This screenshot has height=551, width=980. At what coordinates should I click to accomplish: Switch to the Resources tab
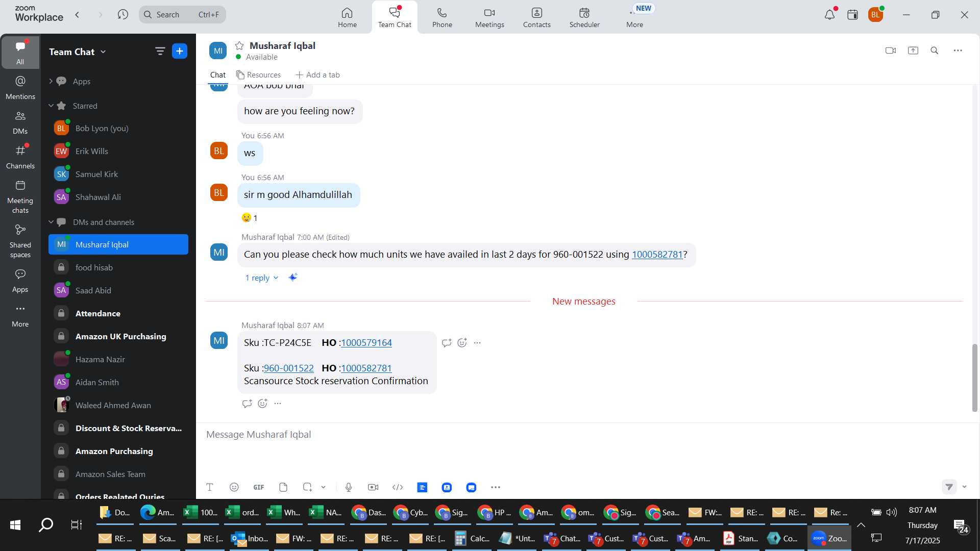pyautogui.click(x=258, y=75)
